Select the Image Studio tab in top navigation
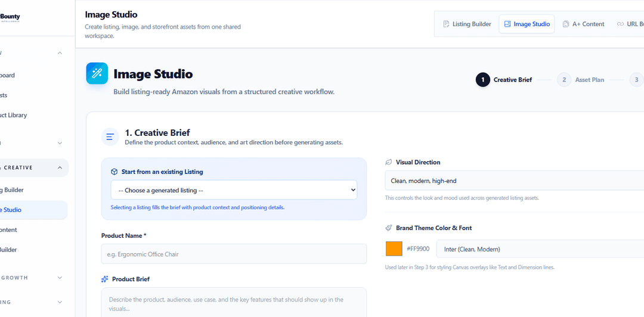This screenshot has height=317, width=644. (x=527, y=24)
